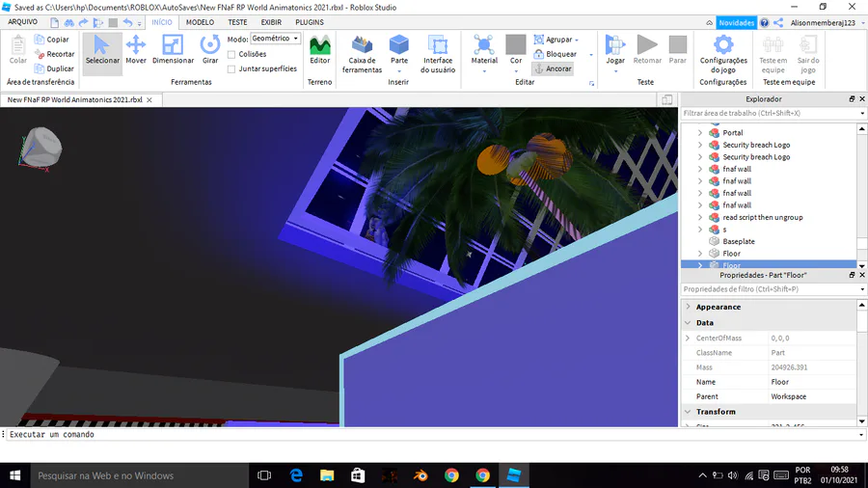The width and height of the screenshot is (868, 488).
Task: Click the undo arrow in quick access
Action: [x=127, y=23]
